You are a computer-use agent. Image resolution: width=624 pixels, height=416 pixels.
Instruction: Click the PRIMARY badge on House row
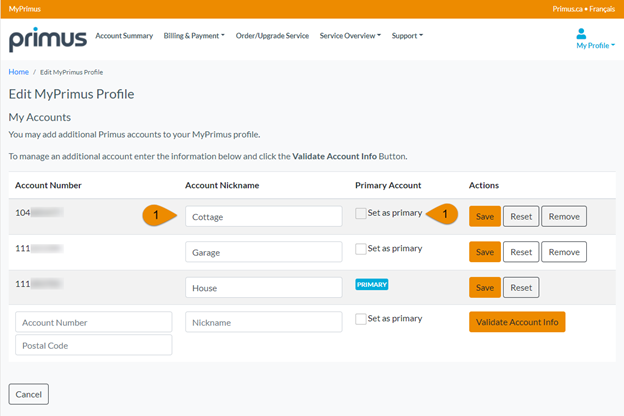pos(372,284)
